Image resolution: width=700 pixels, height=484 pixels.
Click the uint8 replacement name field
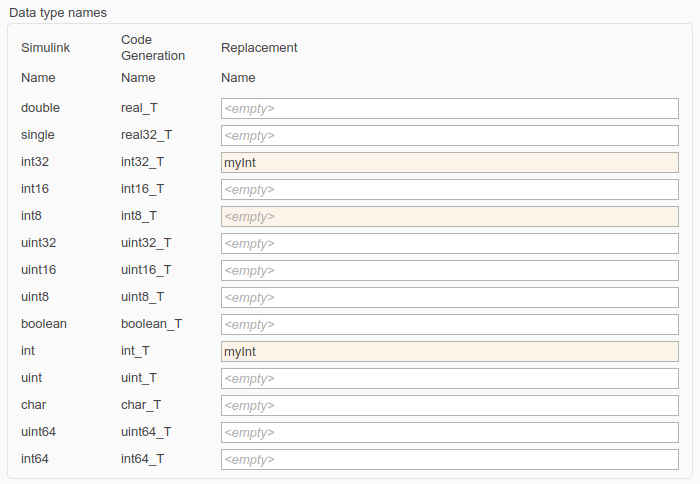449,297
